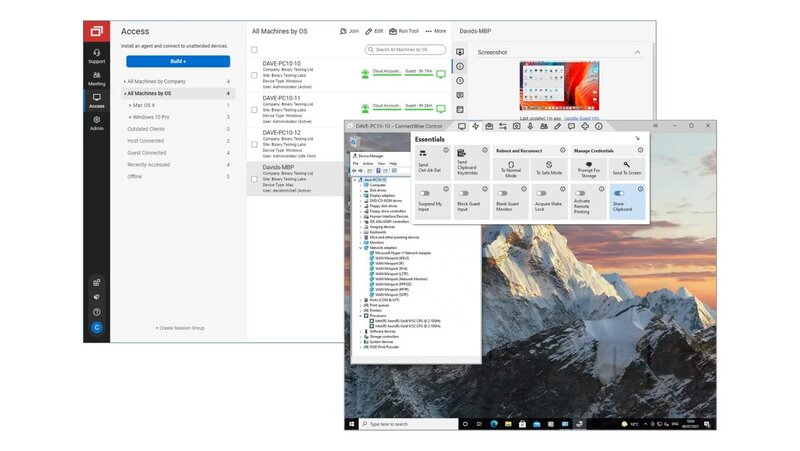Click Send Ctrl-Alt-Del tile

coord(433,161)
